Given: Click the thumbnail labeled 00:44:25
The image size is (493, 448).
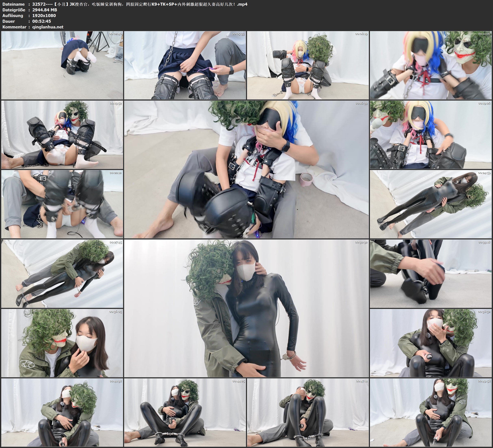Looking at the screenshot, I should point(185,412).
